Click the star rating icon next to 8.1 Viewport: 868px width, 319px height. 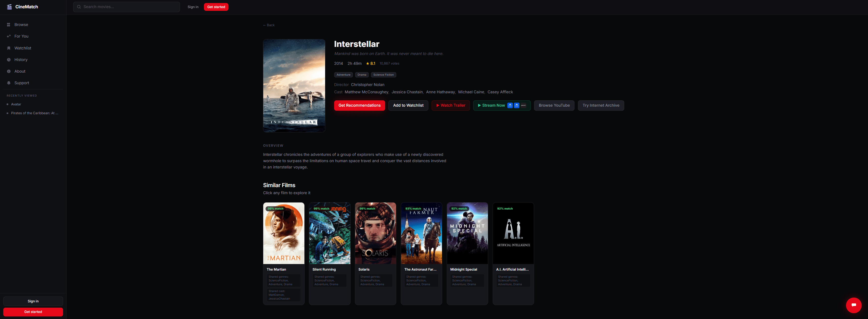368,63
